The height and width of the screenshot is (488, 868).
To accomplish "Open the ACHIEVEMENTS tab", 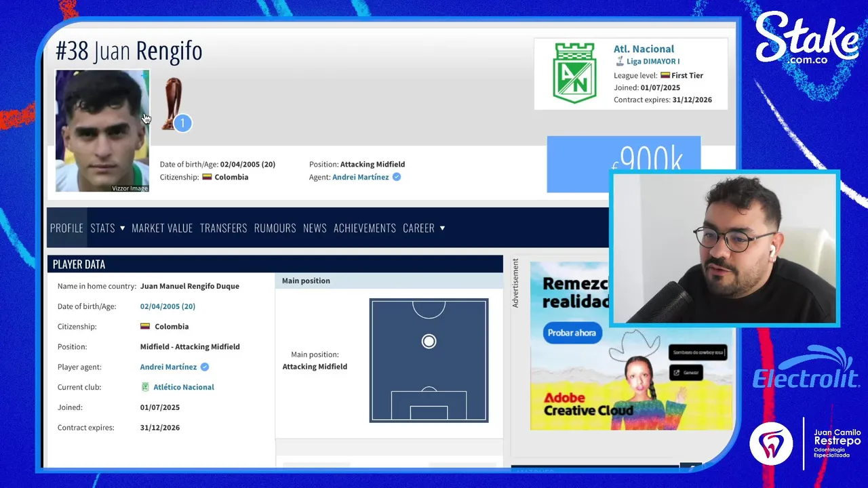I will (x=364, y=228).
